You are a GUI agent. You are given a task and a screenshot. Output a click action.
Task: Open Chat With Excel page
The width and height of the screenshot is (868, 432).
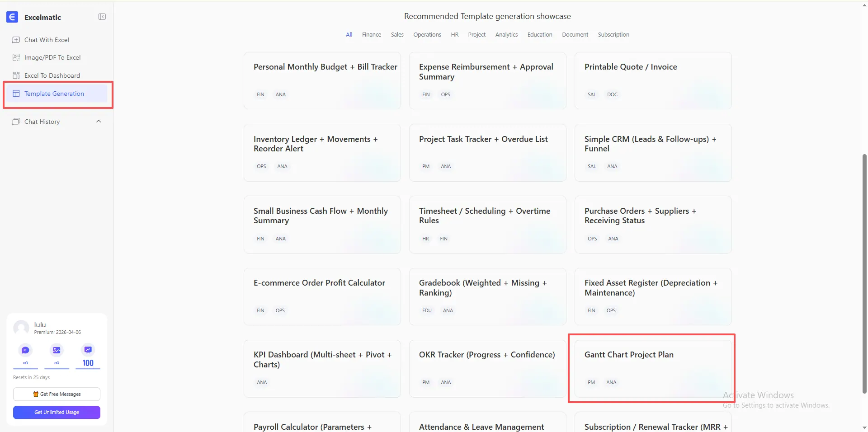47,40
